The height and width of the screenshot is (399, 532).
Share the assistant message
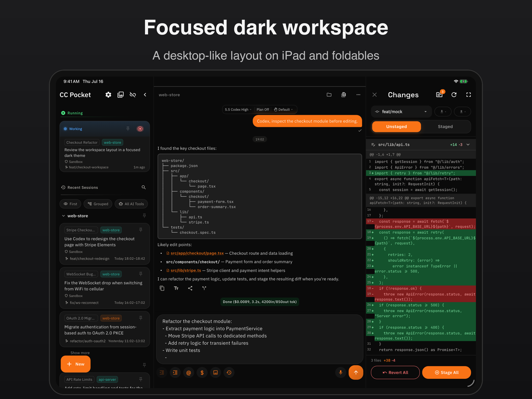tap(190, 288)
